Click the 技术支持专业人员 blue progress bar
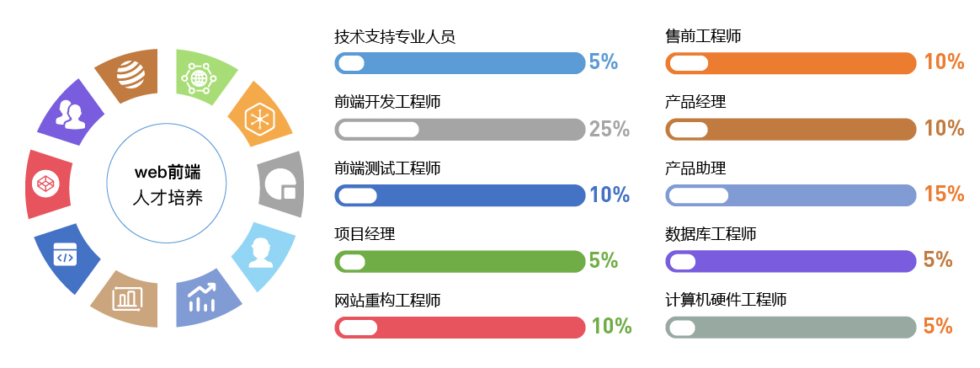Image resolution: width=980 pixels, height=368 pixels. pos(460,62)
